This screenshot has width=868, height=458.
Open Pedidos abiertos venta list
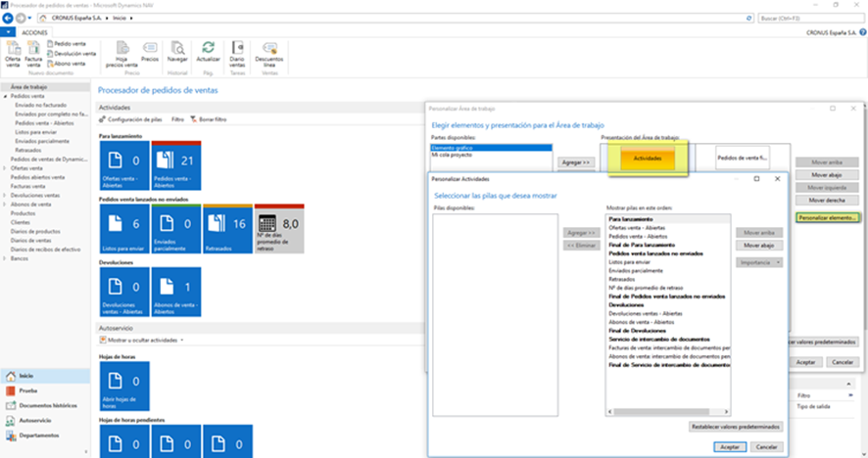pyautogui.click(x=37, y=177)
